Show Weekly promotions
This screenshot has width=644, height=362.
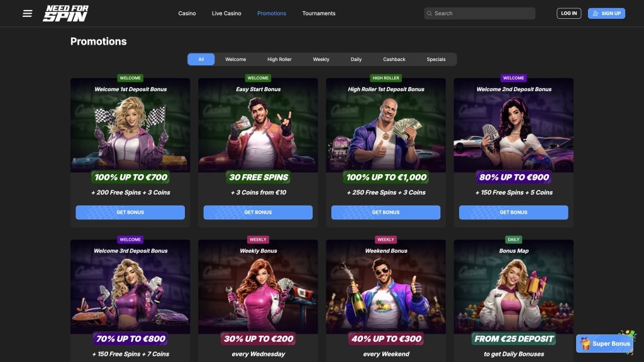tap(321, 59)
